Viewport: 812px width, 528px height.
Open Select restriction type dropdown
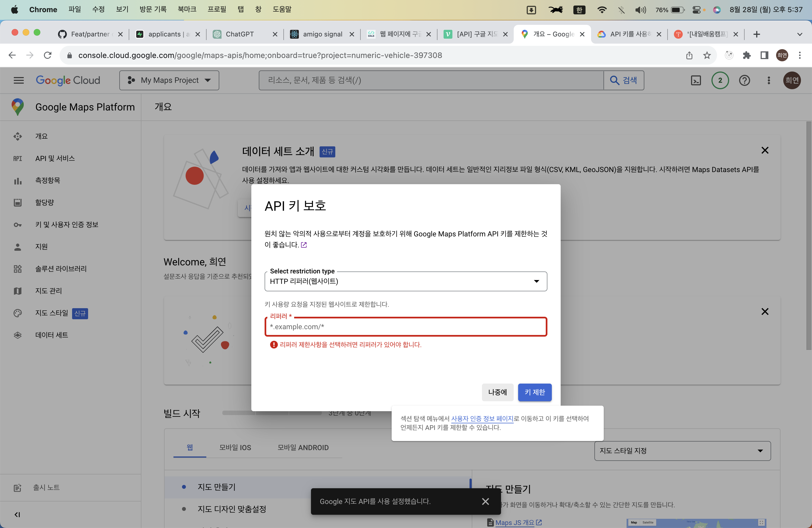pos(406,281)
